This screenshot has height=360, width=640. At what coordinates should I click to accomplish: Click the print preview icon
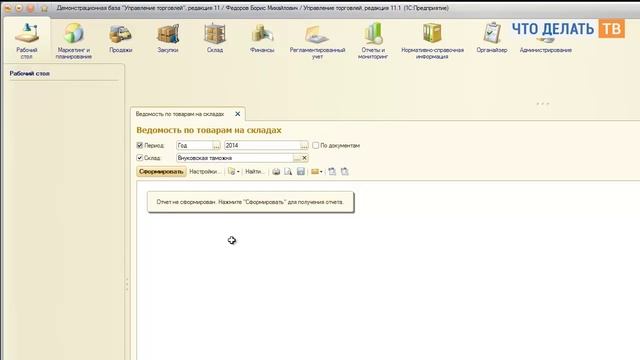coord(288,172)
